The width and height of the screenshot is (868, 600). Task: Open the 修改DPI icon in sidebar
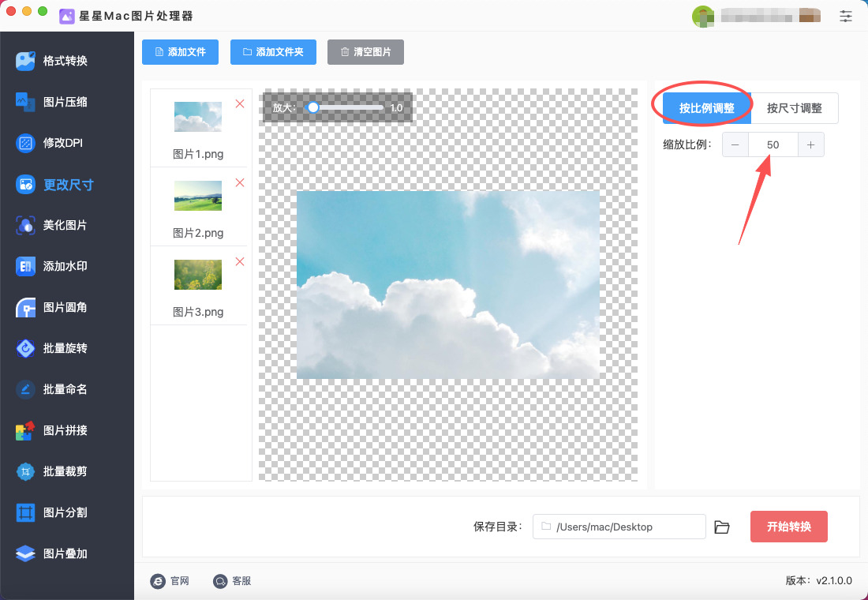[25, 143]
